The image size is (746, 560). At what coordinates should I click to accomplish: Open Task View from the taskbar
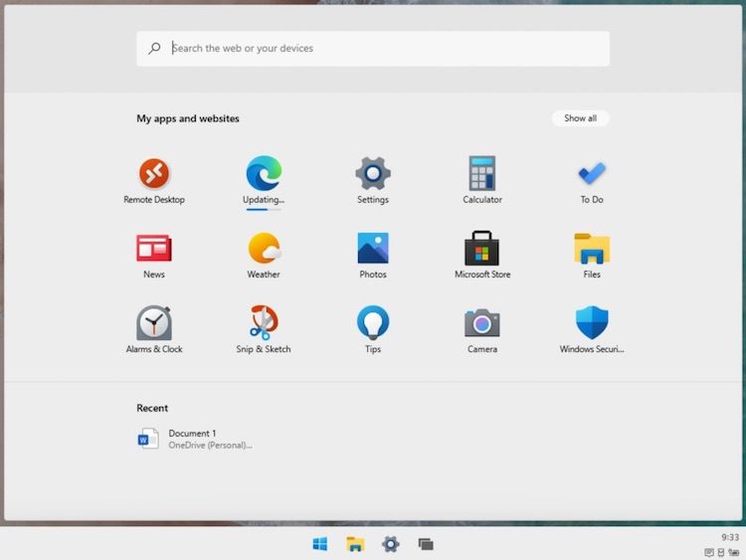426,544
